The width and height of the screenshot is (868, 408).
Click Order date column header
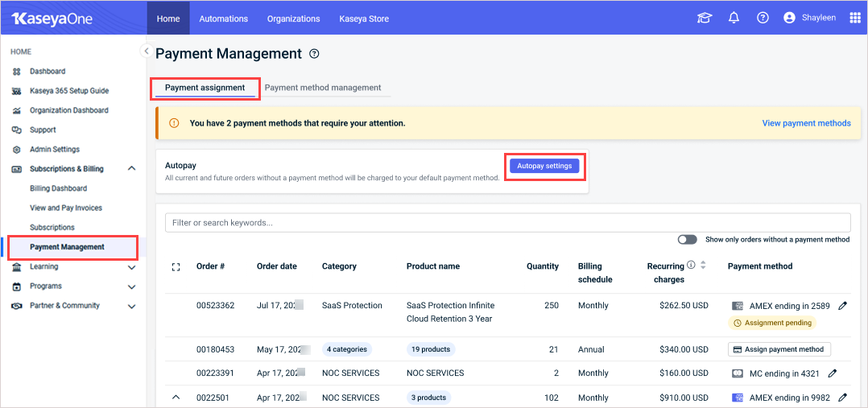pyautogui.click(x=277, y=266)
